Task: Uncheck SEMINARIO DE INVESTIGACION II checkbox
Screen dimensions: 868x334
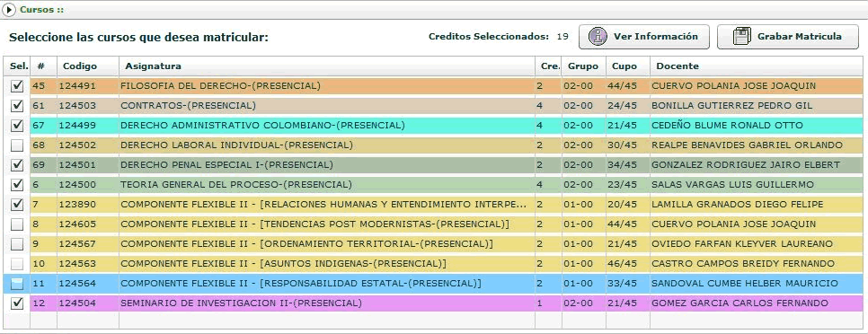Action: (17, 303)
